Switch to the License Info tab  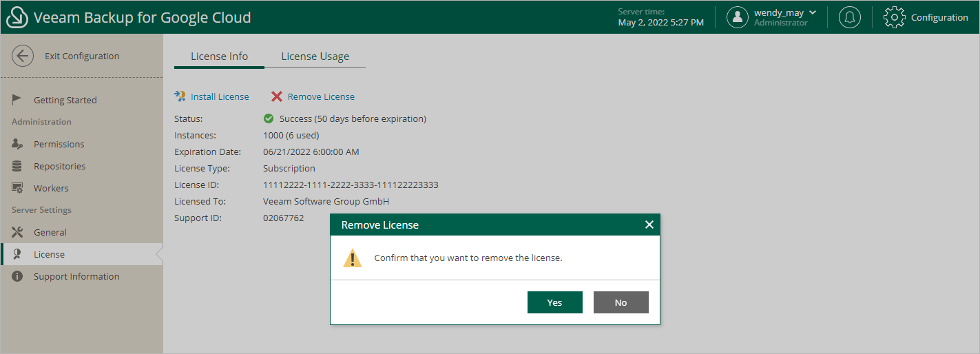pyautogui.click(x=219, y=56)
